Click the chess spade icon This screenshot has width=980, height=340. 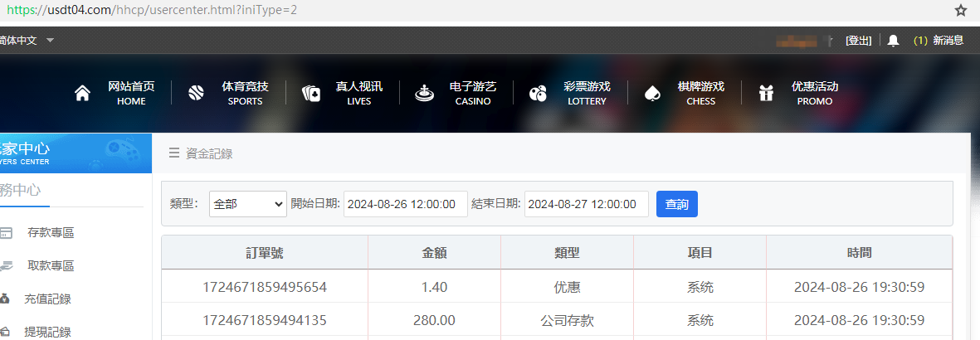coord(652,93)
